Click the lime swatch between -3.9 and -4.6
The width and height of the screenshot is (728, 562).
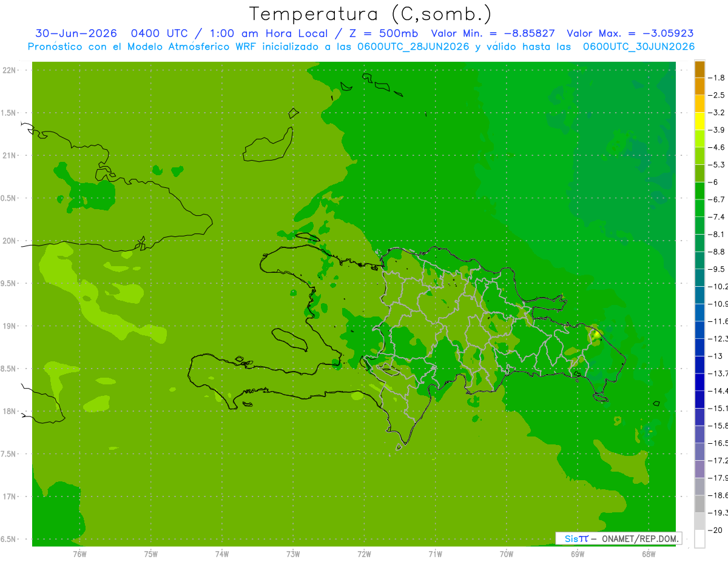click(699, 139)
